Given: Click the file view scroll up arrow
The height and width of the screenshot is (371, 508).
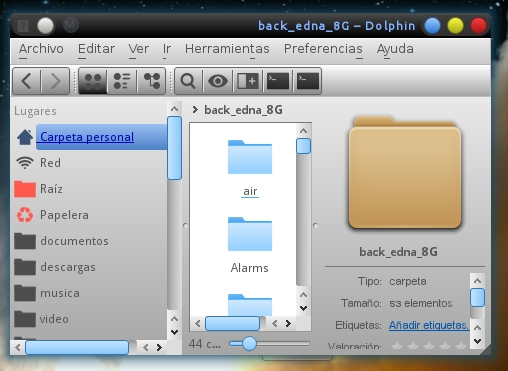Looking at the screenshot, I should click(303, 131).
